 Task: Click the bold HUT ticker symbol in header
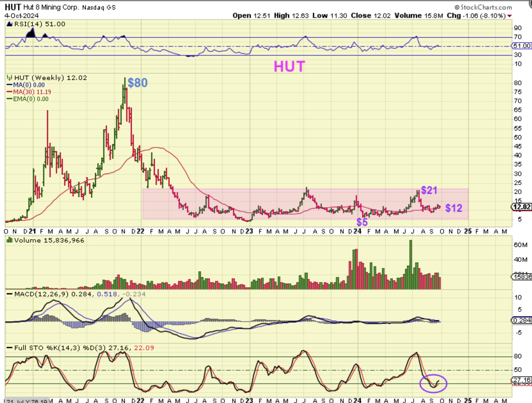[12, 7]
